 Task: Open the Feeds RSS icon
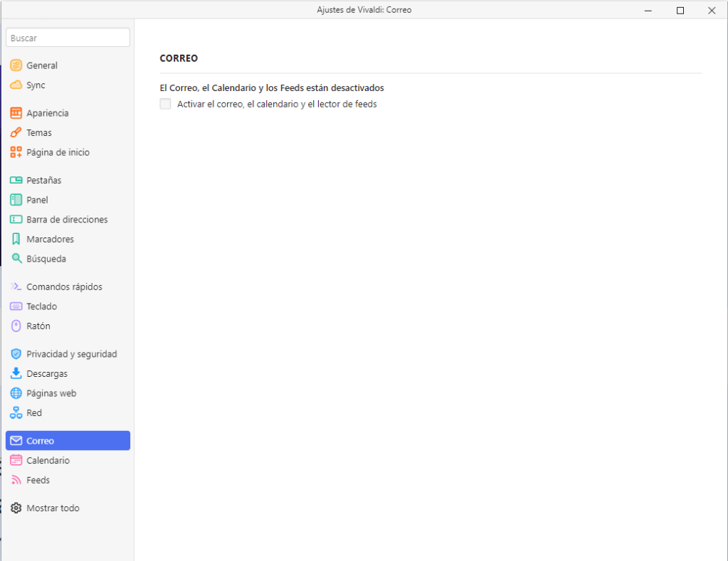click(x=16, y=481)
